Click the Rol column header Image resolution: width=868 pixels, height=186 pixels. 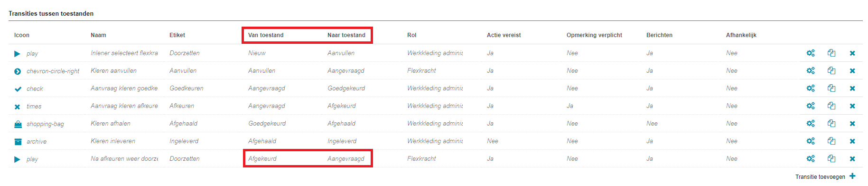[x=411, y=35]
